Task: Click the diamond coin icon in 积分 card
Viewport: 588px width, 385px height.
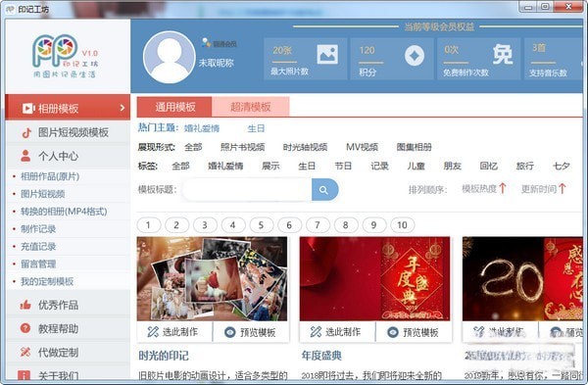Action: (x=415, y=56)
